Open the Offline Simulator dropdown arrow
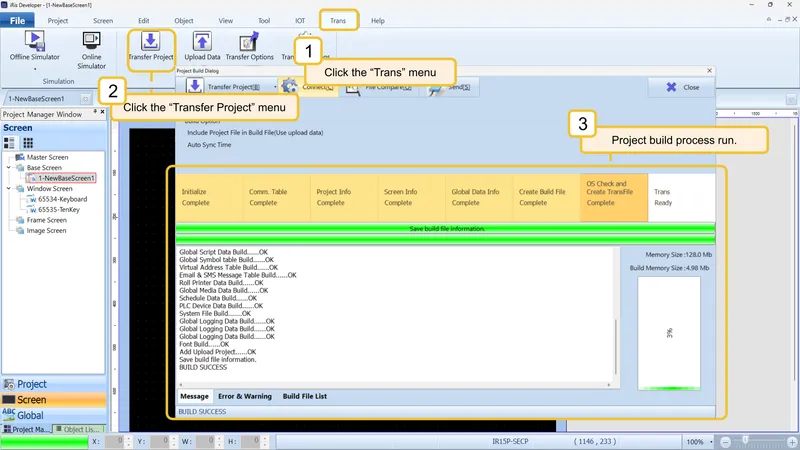 coord(35,69)
